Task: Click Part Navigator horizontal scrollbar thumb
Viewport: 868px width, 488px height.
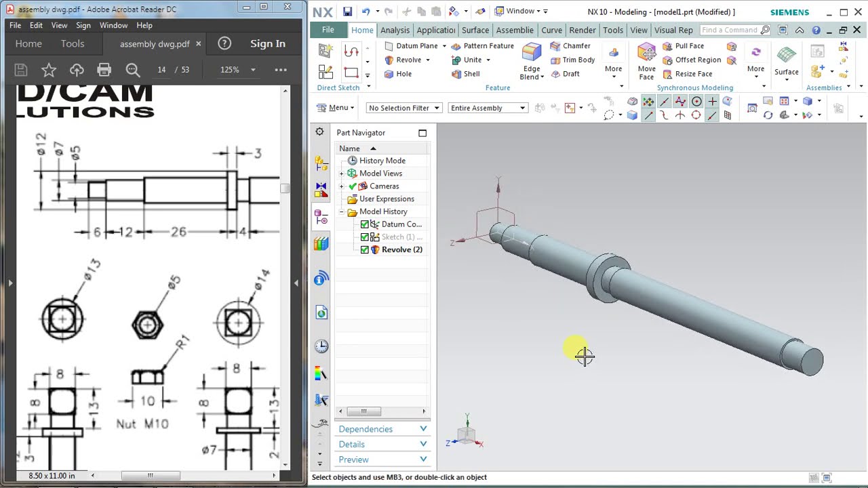Action: pos(364,411)
